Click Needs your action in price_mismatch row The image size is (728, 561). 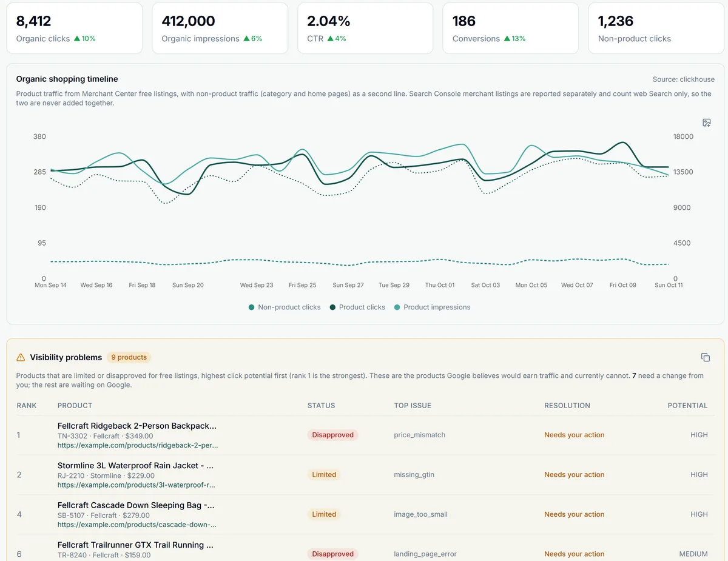[x=574, y=435]
